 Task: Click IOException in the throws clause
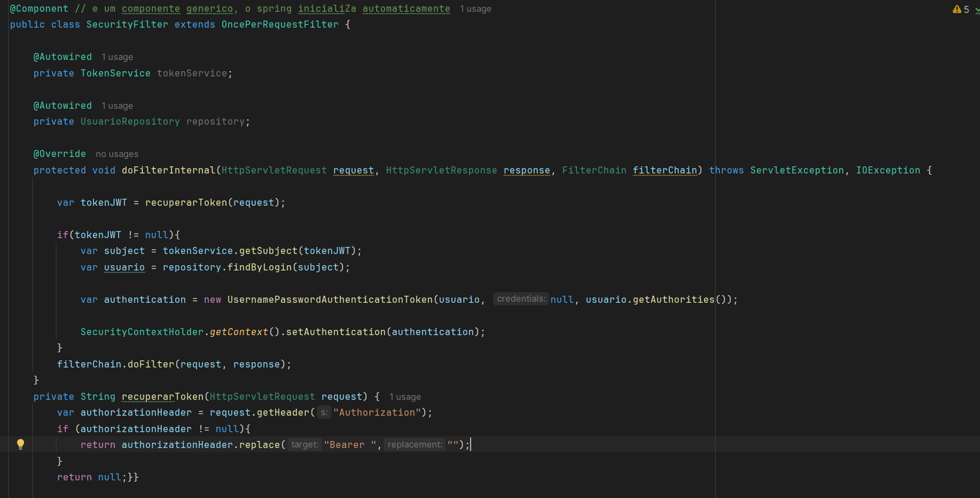(x=888, y=171)
